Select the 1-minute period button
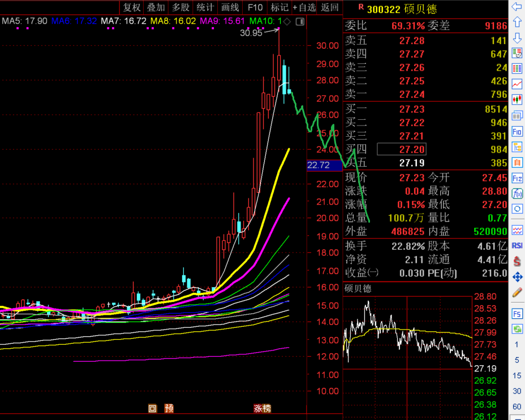This screenshot has width=525, height=420. tap(517, 344)
